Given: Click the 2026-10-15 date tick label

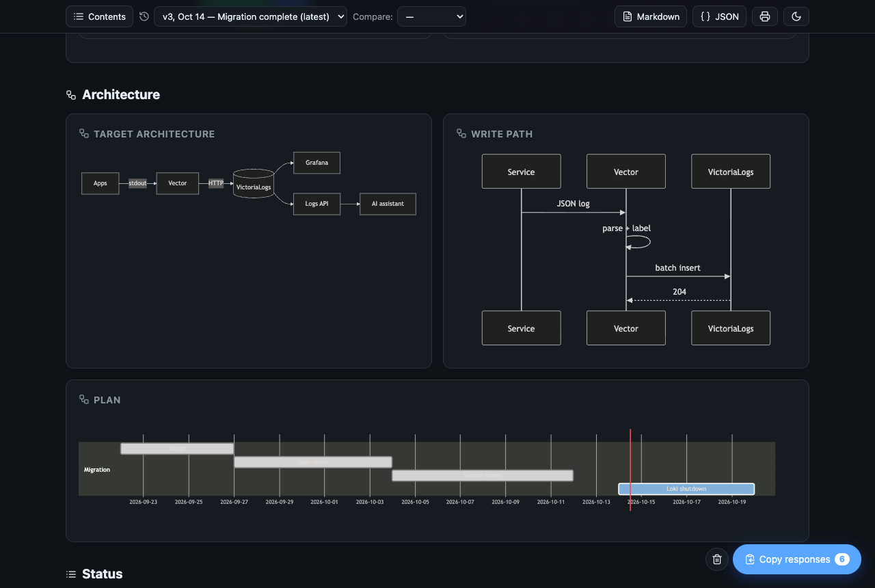Looking at the screenshot, I should click(x=641, y=503).
